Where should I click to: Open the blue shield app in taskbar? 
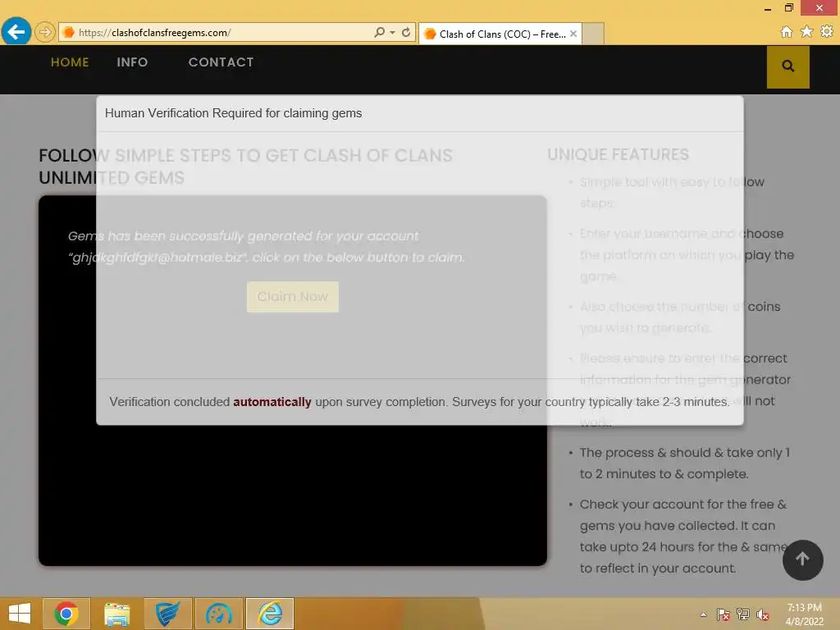(x=167, y=614)
